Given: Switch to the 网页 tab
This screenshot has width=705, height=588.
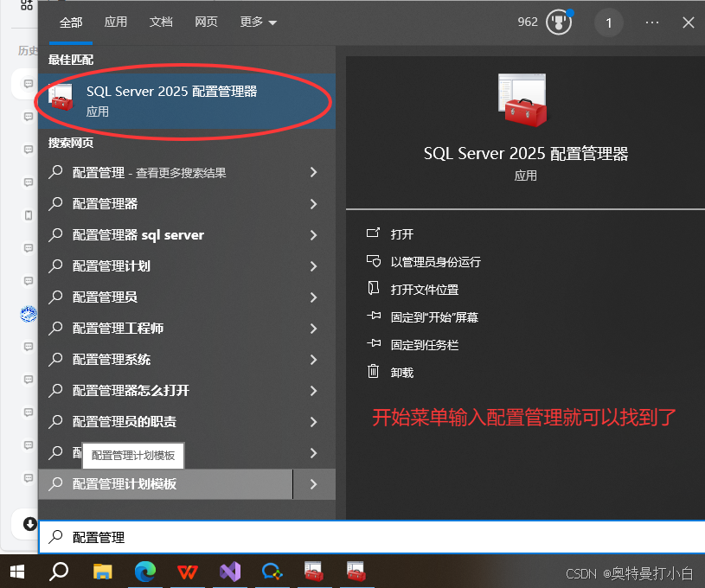Looking at the screenshot, I should coord(207,22).
